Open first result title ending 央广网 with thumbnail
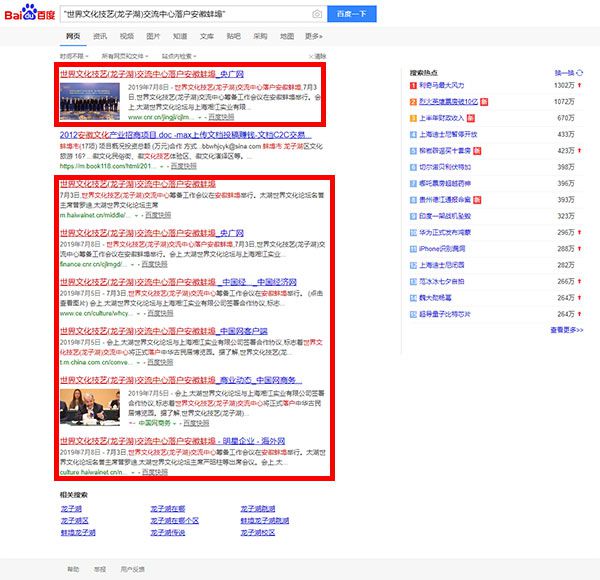Screen dimensions: 600x580 152,74
